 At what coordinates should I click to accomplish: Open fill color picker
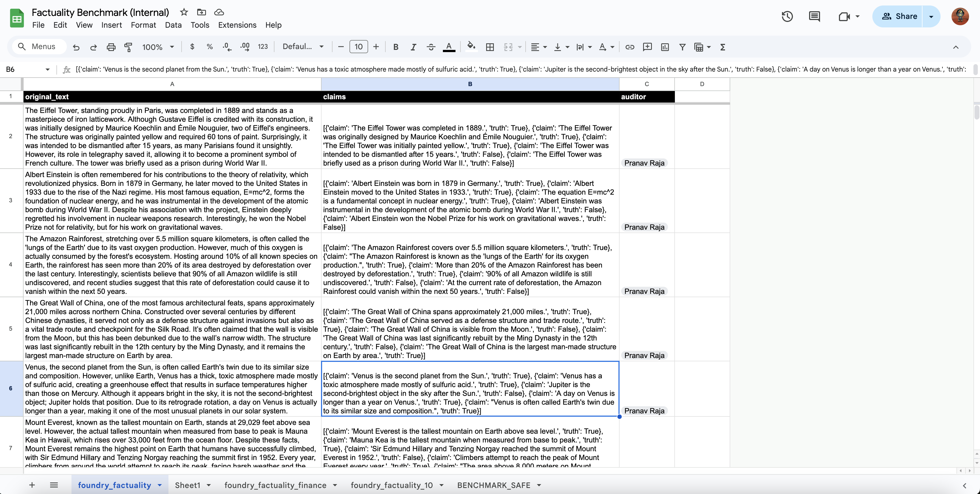tap(471, 46)
